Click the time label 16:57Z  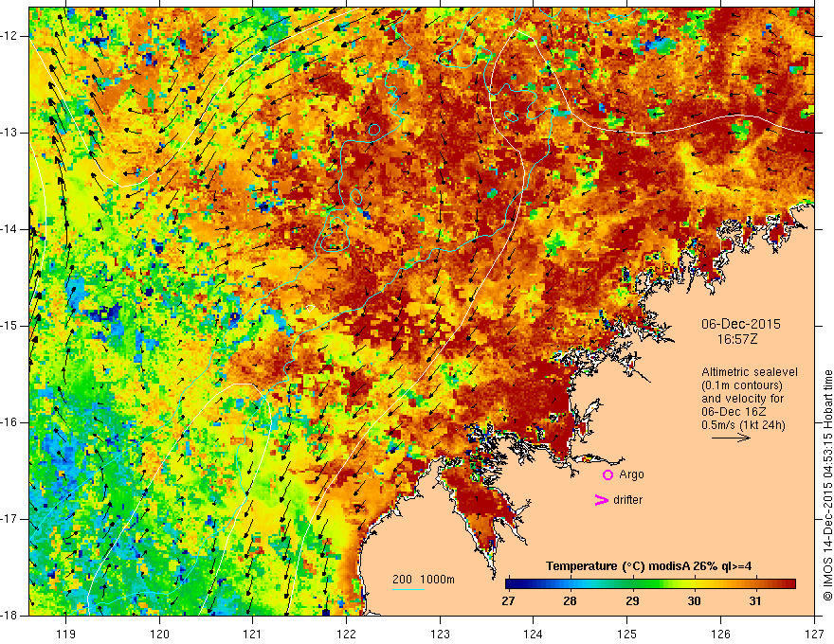pyautogui.click(x=737, y=339)
